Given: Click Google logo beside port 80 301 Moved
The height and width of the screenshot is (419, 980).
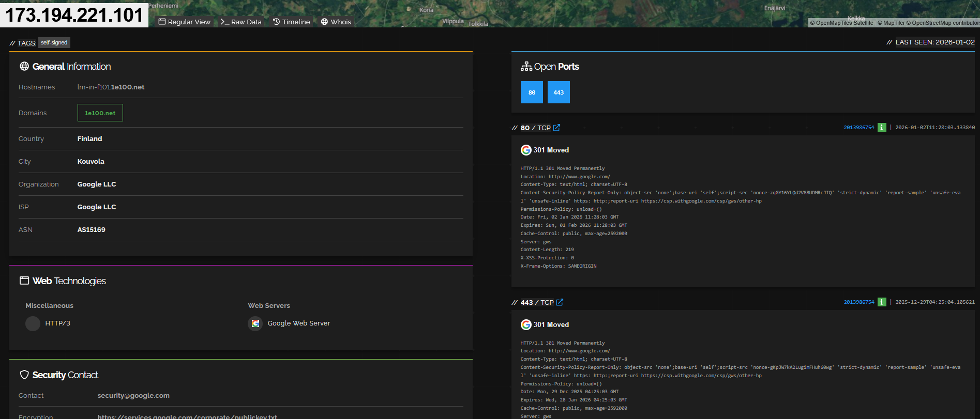Looking at the screenshot, I should point(526,150).
